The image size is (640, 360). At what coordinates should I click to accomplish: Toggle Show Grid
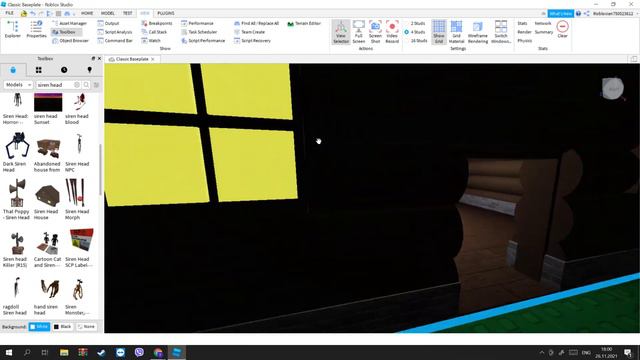point(439,31)
